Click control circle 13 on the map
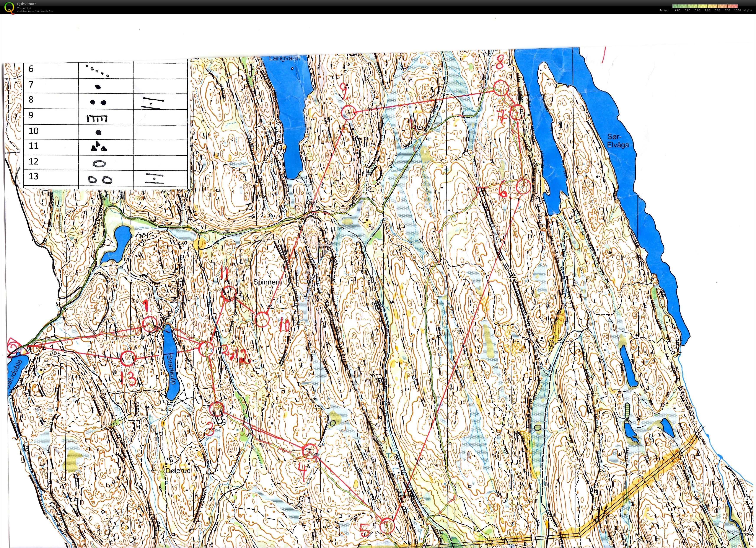Image resolution: width=756 pixels, height=548 pixels. tap(128, 358)
